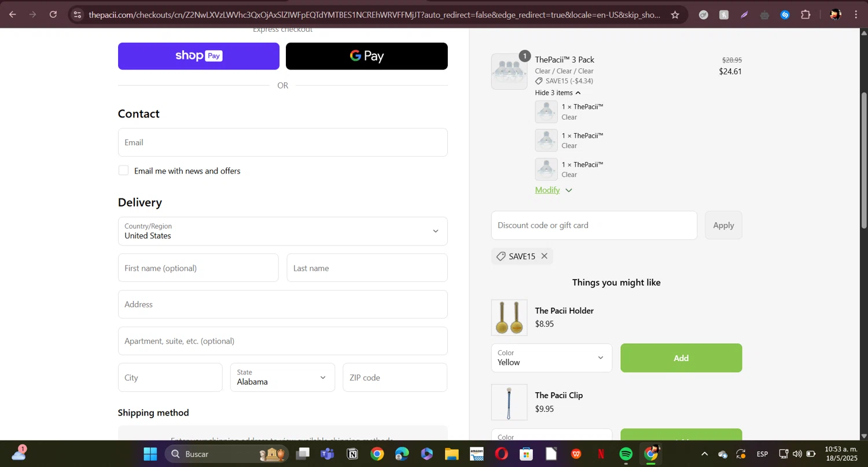The height and width of the screenshot is (467, 868).
Task: Remove the SAVE15 discount code
Action: [544, 256]
